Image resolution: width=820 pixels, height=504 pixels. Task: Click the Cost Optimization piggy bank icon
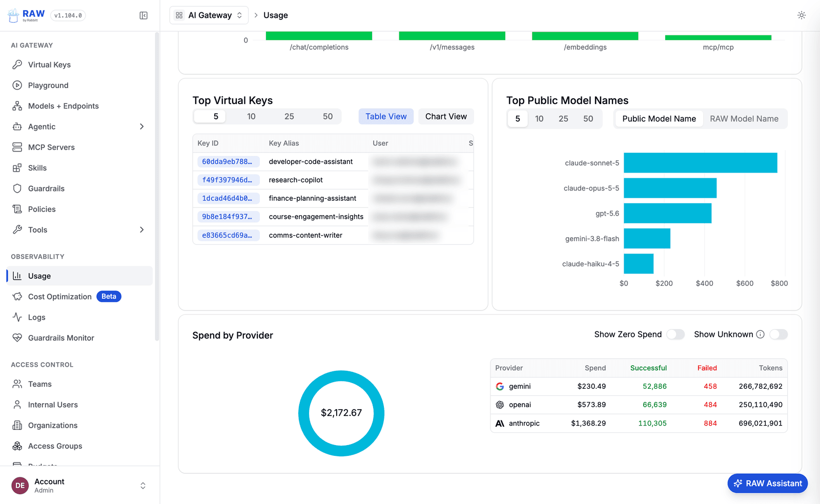(x=17, y=297)
